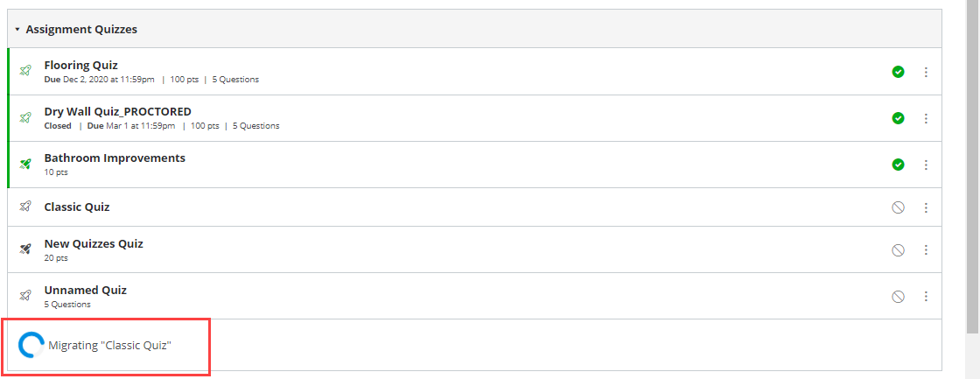The image size is (980, 379).
Task: Open the Flooring Quiz title link
Action: coord(80,65)
